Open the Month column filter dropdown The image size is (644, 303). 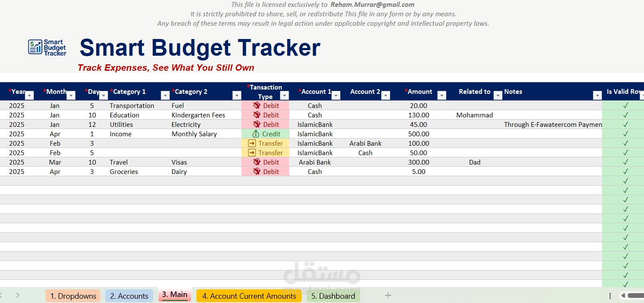coord(71,95)
